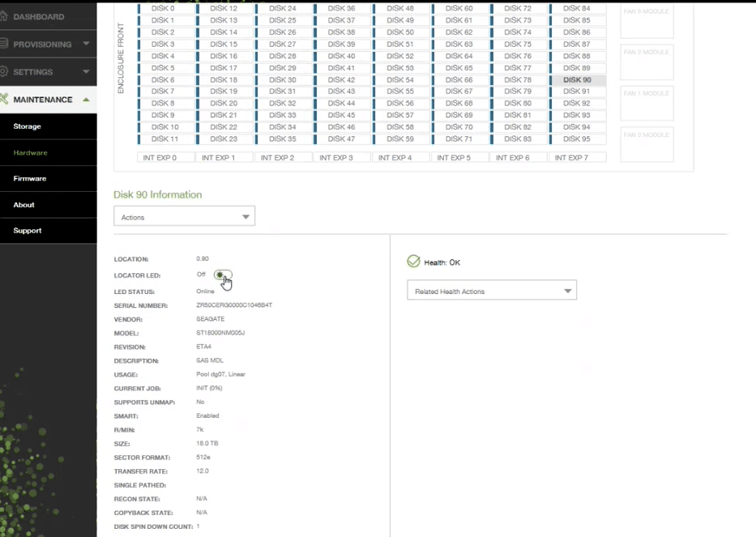756x537 pixels.
Task: Click the Disk 90 Information heading
Action: click(x=158, y=194)
